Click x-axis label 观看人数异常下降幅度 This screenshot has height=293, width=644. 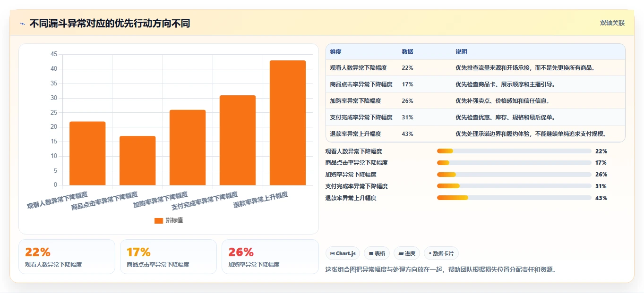[57, 201]
